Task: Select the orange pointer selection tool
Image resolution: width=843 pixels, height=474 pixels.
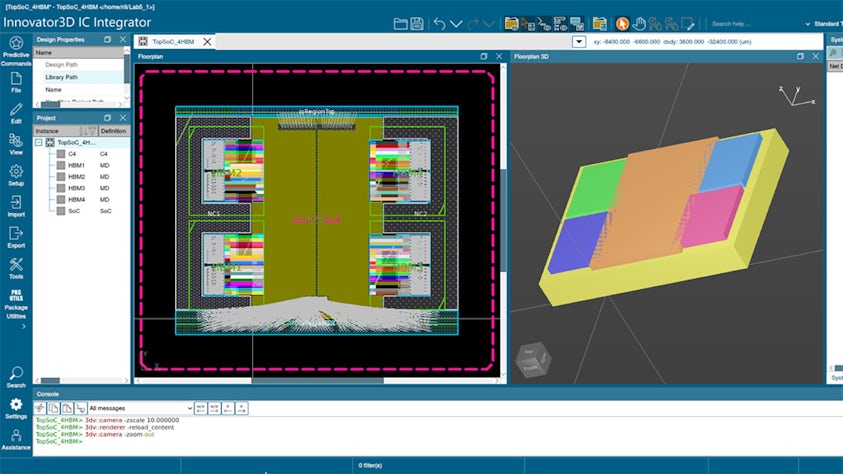Action: tap(622, 24)
